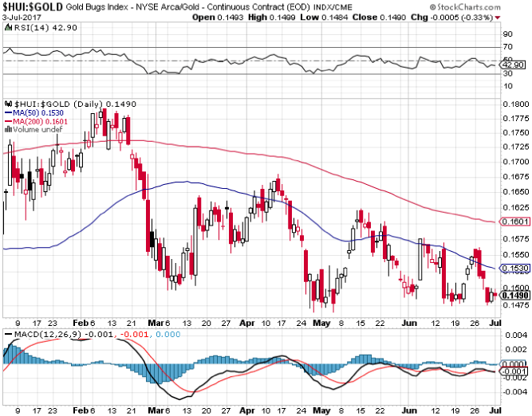Select the $HUI:$GOLD ticker symbol title
Viewport: 532px width, 416px height.
[33, 6]
